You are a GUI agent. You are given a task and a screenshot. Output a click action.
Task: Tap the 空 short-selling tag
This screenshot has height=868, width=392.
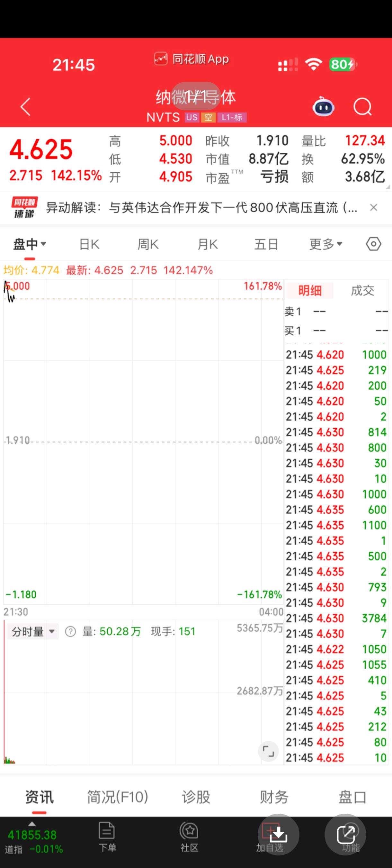(209, 117)
